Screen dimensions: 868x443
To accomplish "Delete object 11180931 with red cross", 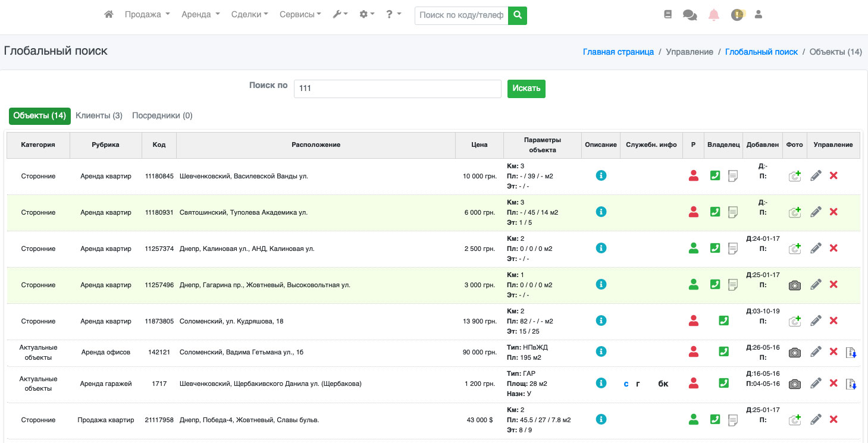I will click(x=833, y=212).
